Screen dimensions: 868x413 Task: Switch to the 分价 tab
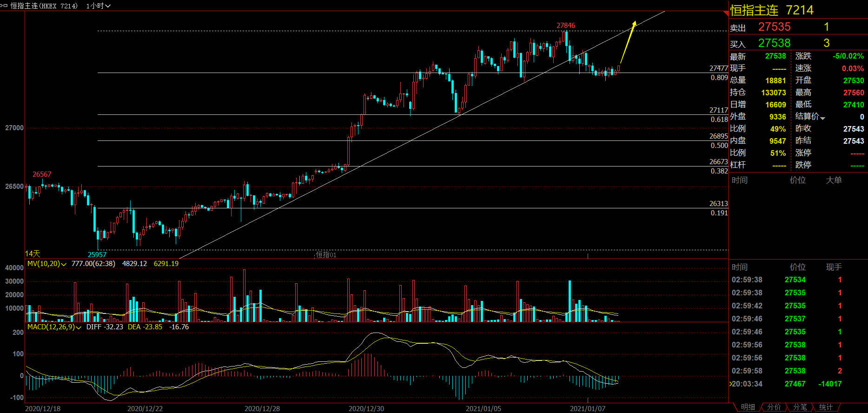[774, 407]
